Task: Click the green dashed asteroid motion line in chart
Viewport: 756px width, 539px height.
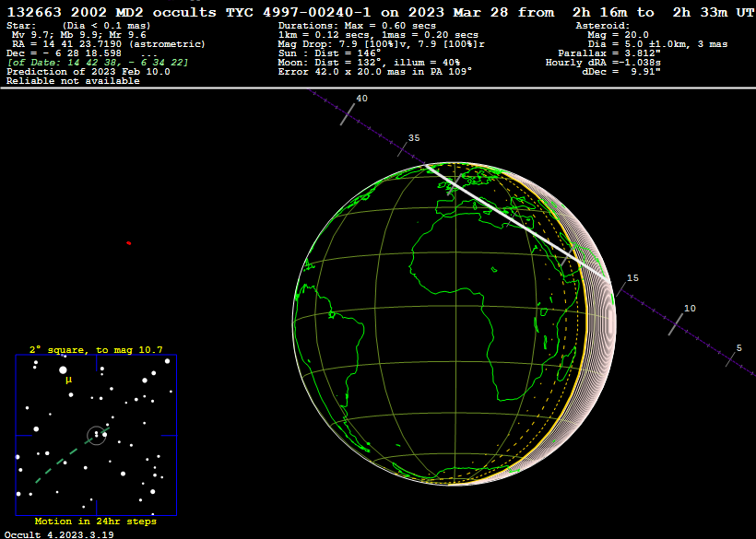Action: tap(72, 454)
